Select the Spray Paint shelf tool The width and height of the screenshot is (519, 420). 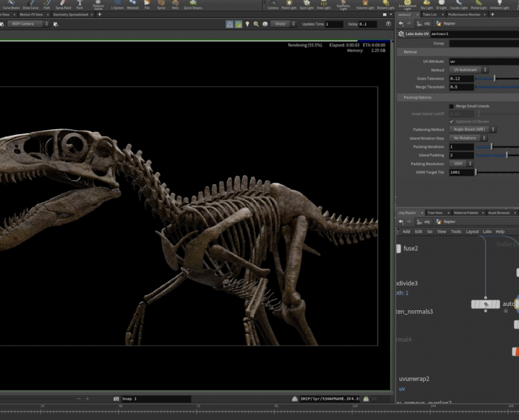click(63, 5)
